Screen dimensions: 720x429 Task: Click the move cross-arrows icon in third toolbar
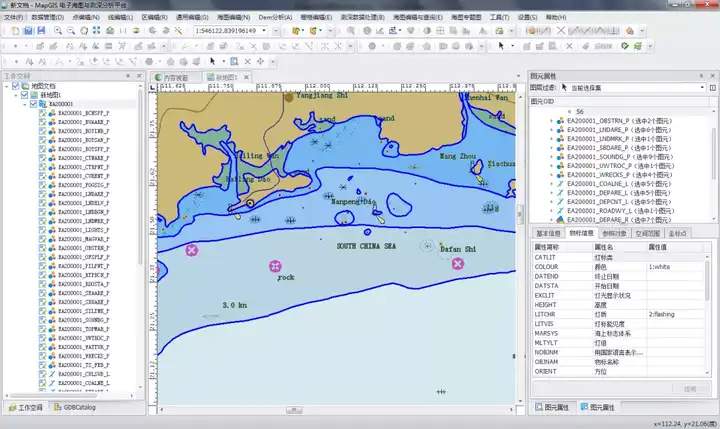260,61
